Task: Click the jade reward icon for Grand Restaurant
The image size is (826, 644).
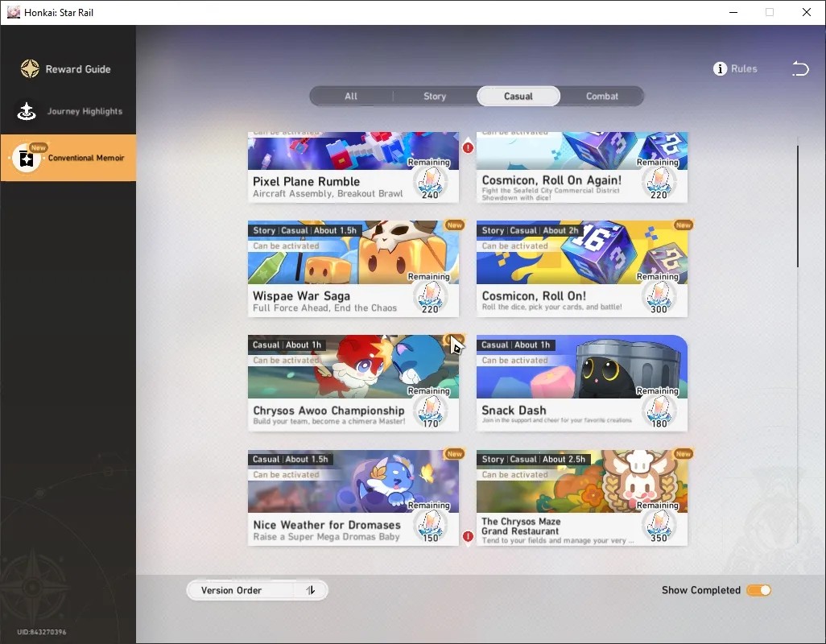Action: [x=659, y=526]
